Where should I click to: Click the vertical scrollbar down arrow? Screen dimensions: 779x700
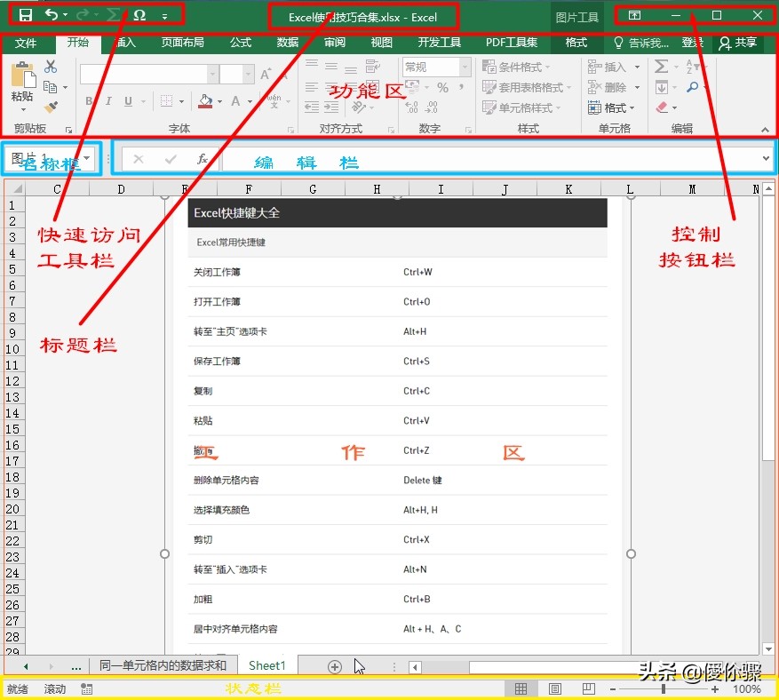coord(768,648)
